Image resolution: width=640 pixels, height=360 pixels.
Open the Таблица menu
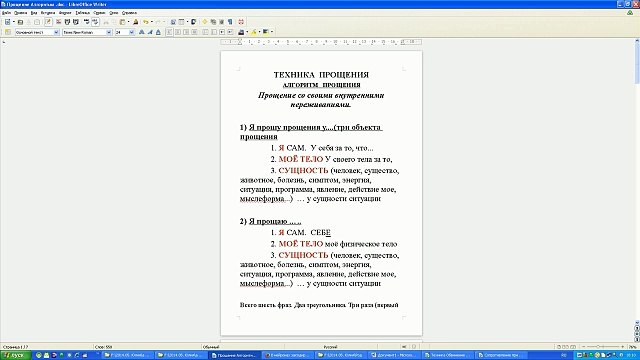click(x=82, y=13)
